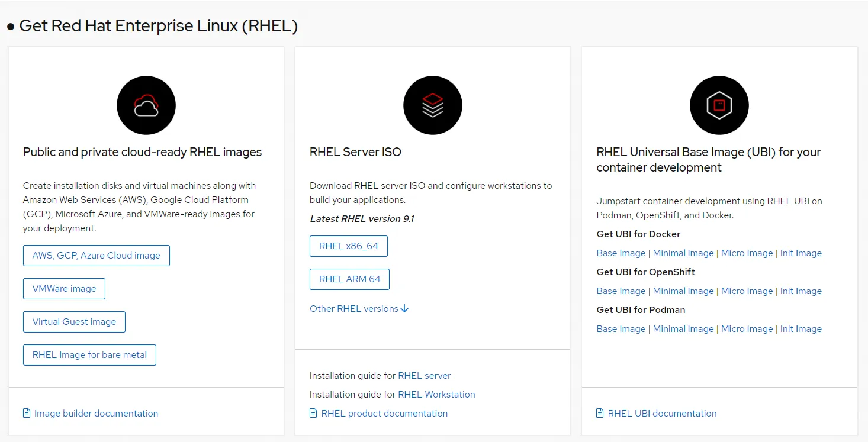The height and width of the screenshot is (442, 868).
Task: Click the down arrow after Other RHEL versions
Action: click(x=405, y=308)
